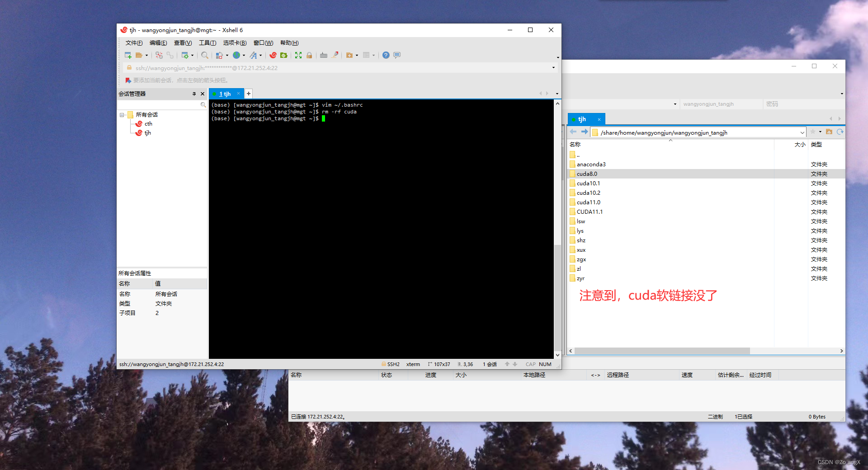Open the Xshell tab list dropdown arrow
Image resolution: width=868 pixels, height=470 pixels.
(x=557, y=94)
